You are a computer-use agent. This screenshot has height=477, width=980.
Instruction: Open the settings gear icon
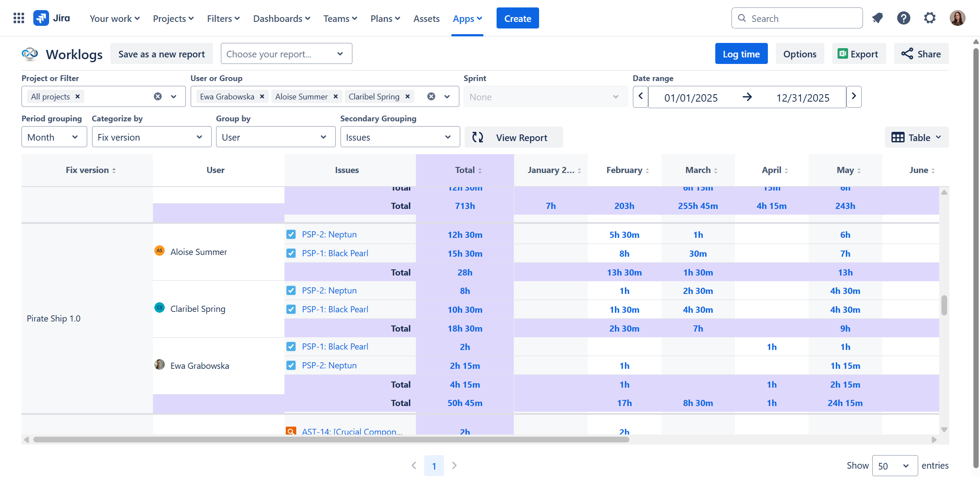tap(930, 18)
